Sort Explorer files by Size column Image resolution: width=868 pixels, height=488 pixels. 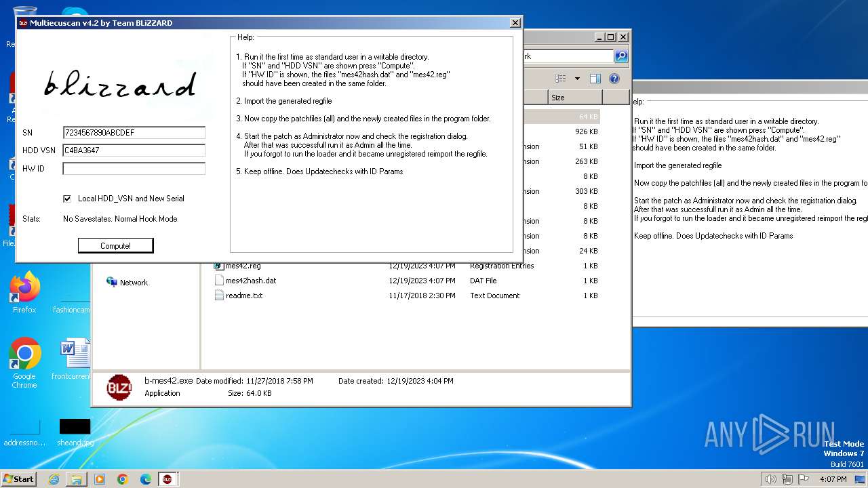(575, 98)
